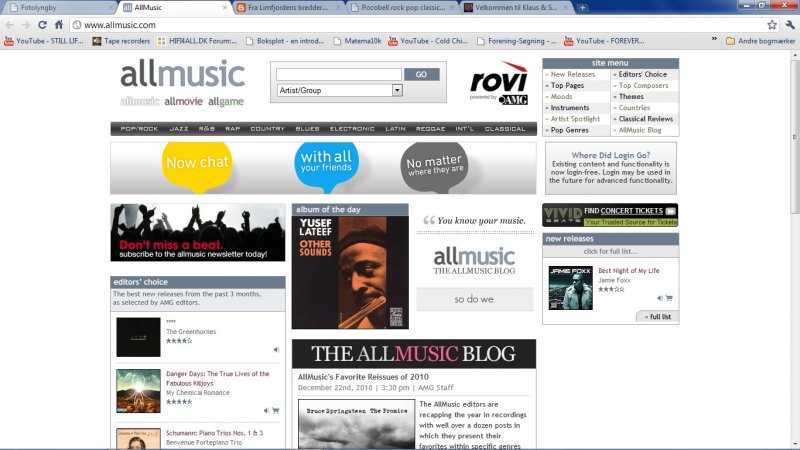Image resolution: width=800 pixels, height=450 pixels.
Task: Reload the page with the refresh icon
Action: coord(42,24)
